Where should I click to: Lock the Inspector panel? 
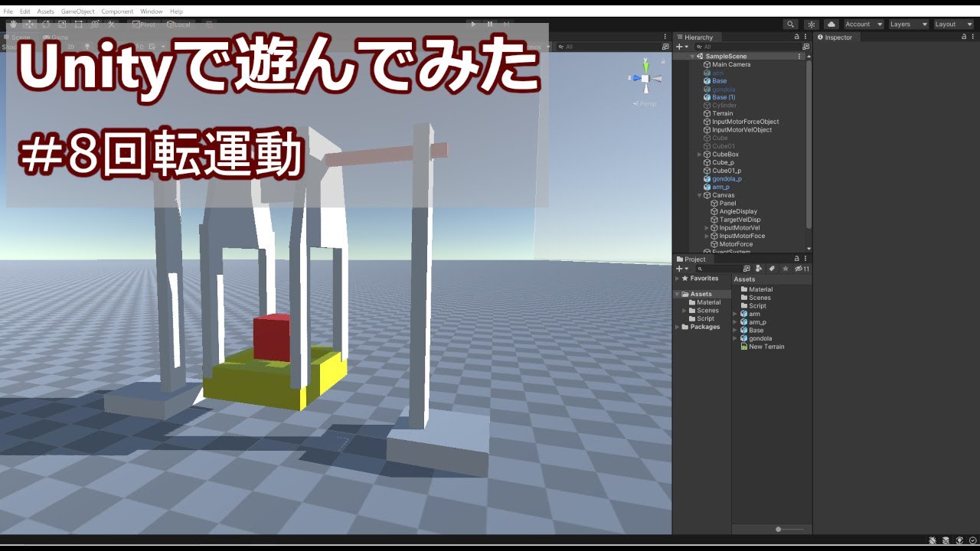coord(964,37)
